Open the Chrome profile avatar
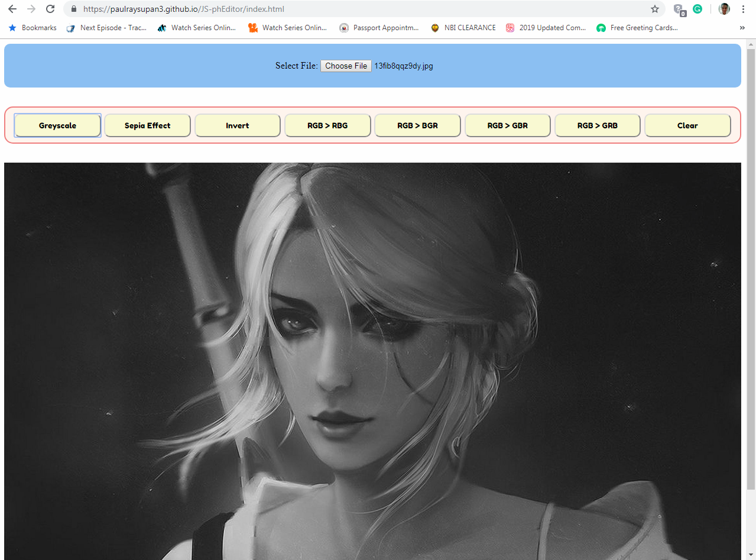 724,9
